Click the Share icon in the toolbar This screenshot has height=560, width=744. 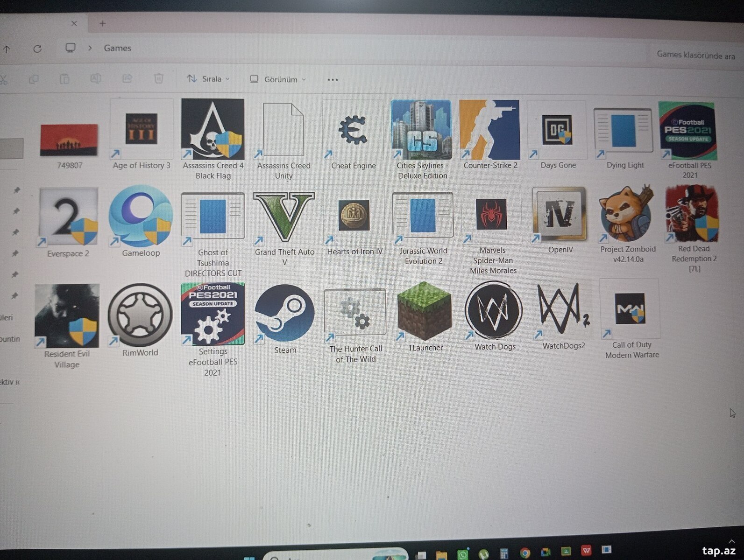[127, 79]
